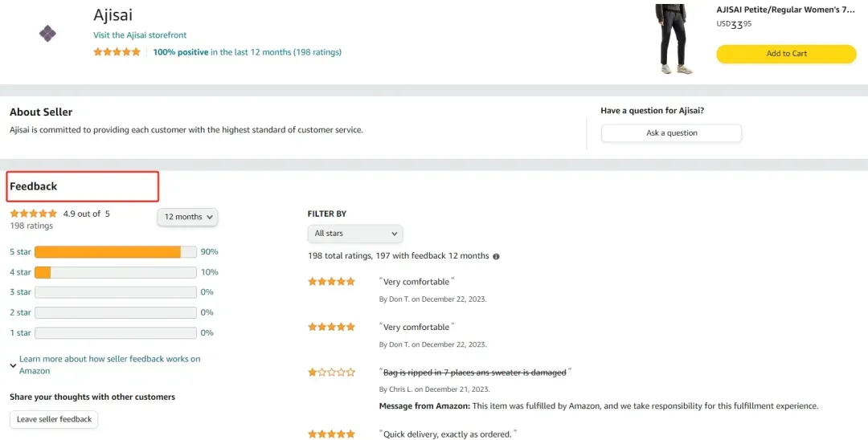Click the AJISAI pants product thumbnail

pyautogui.click(x=674, y=39)
